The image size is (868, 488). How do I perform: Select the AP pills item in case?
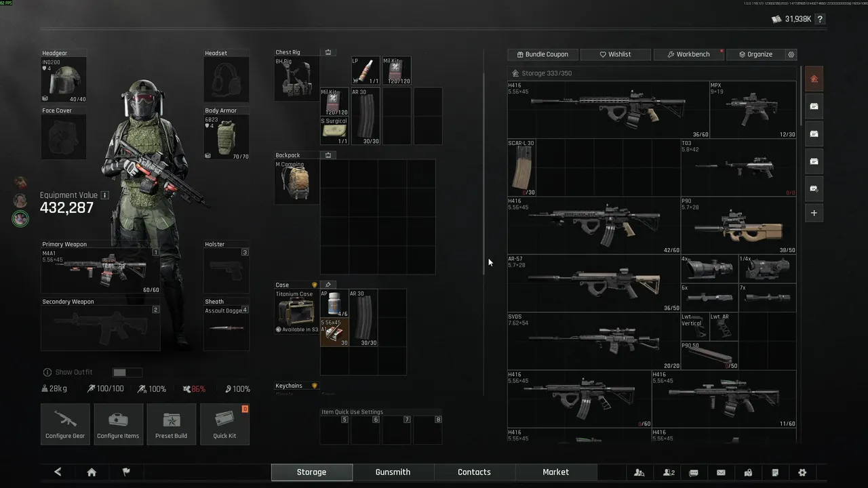[334, 304]
